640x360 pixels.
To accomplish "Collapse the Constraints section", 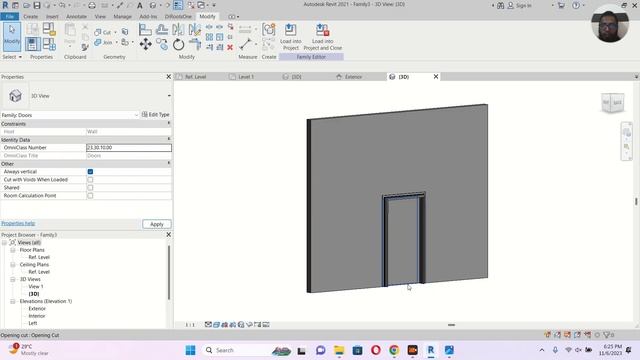I will click(169, 123).
